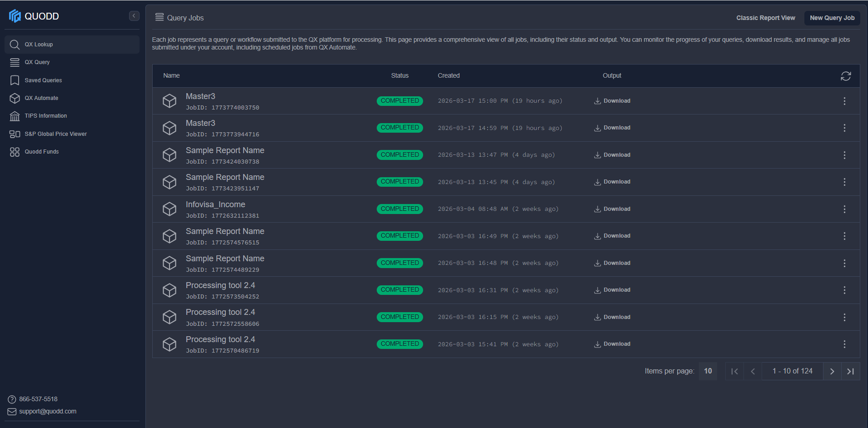The height and width of the screenshot is (428, 868).
Task: Open QX Automate section
Action: click(72, 98)
